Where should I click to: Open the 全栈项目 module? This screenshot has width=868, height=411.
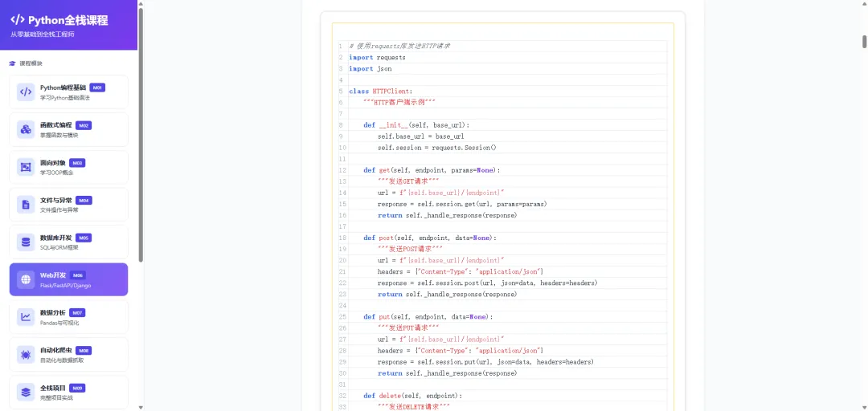(68, 393)
